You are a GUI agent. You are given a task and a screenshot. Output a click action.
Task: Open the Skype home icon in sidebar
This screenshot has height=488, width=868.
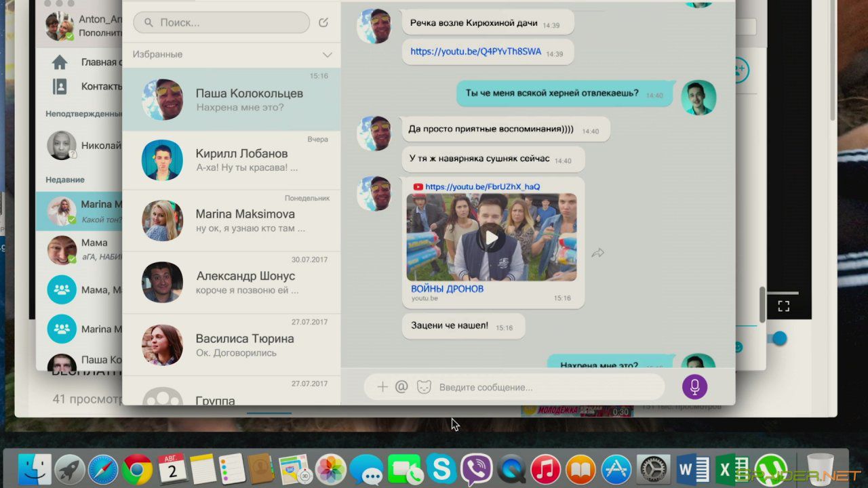click(x=60, y=62)
